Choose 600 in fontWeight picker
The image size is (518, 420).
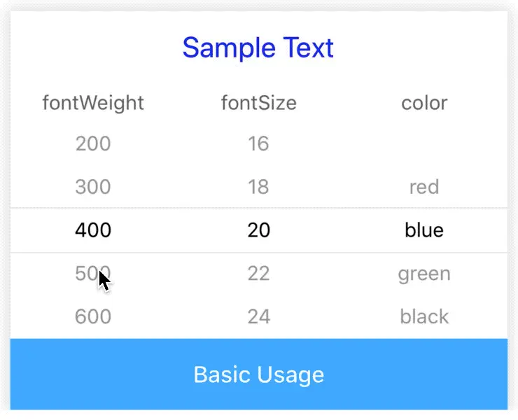(x=93, y=316)
